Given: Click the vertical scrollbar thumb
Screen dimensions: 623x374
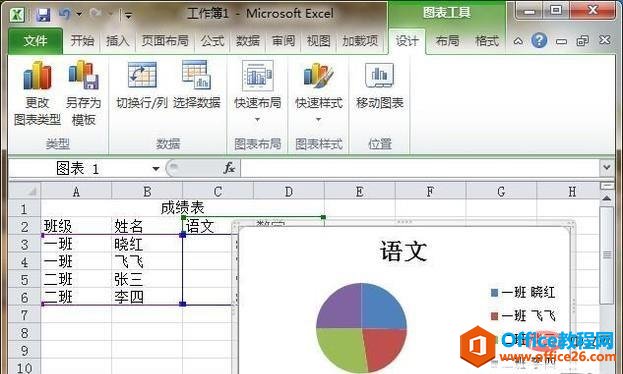Looking at the screenshot, I should click(607, 255).
